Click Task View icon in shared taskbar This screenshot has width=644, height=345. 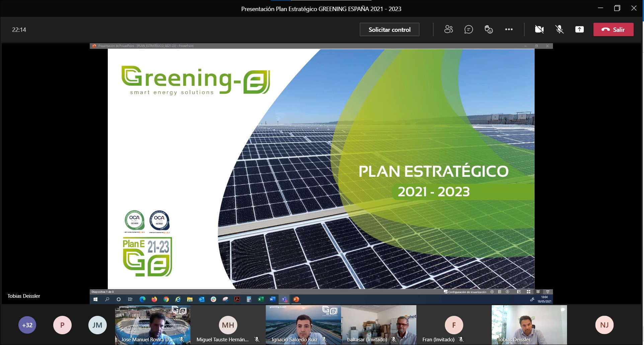pos(130,299)
